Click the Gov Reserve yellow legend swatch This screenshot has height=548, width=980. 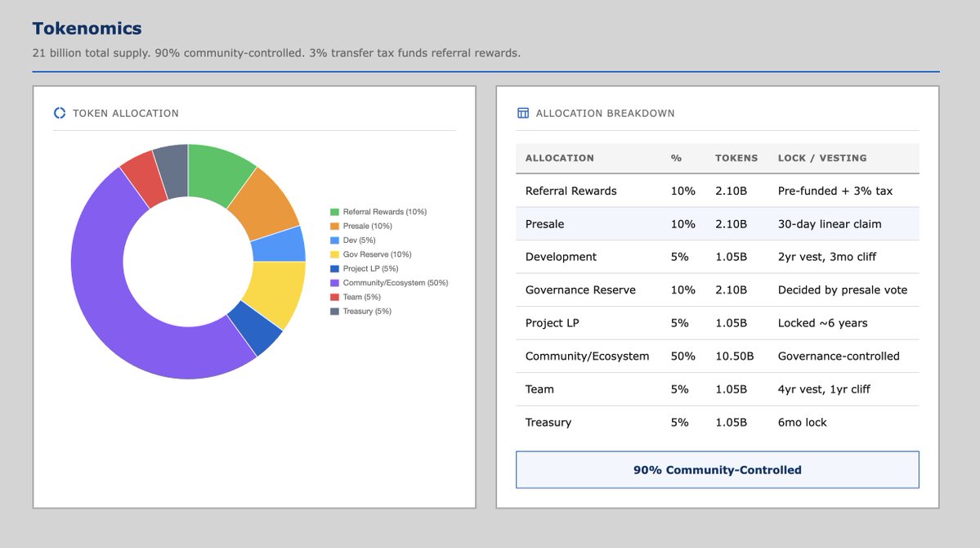click(x=334, y=254)
